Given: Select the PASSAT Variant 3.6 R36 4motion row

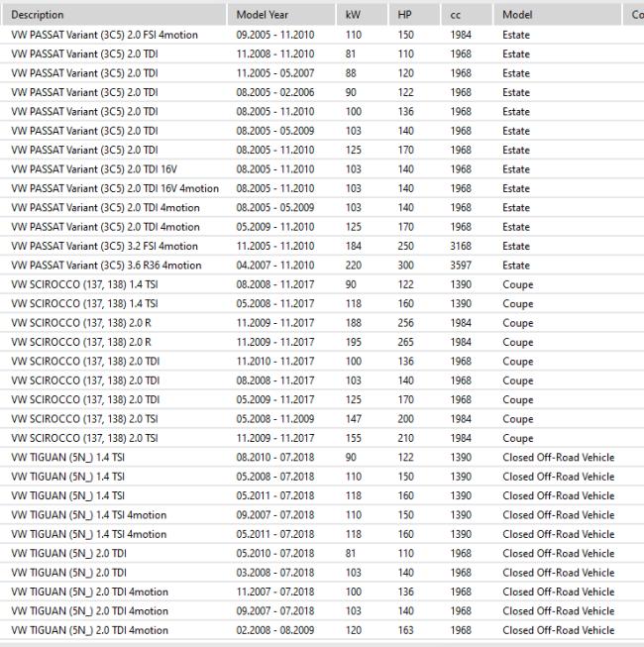Looking at the screenshot, I should [322, 265].
